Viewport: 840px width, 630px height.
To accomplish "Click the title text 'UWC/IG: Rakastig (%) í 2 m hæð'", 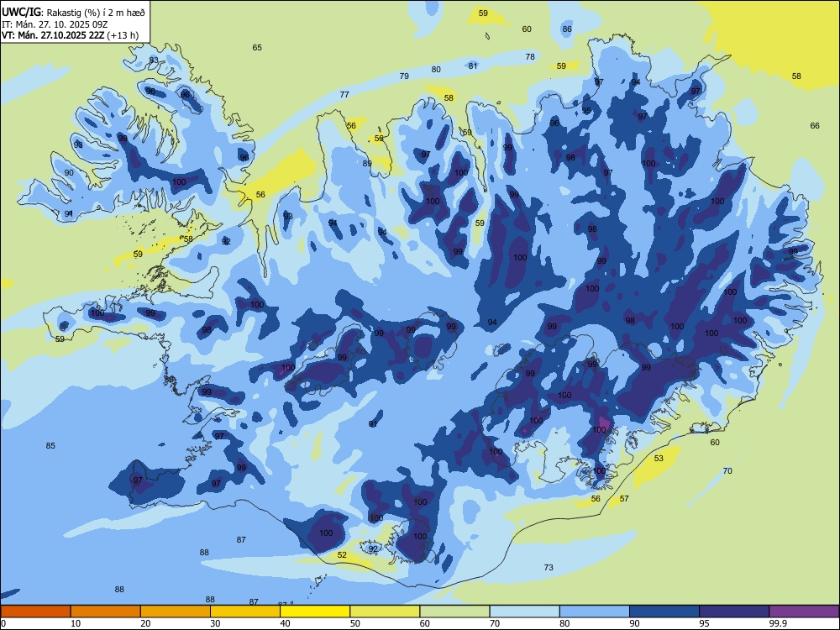I will click(73, 11).
